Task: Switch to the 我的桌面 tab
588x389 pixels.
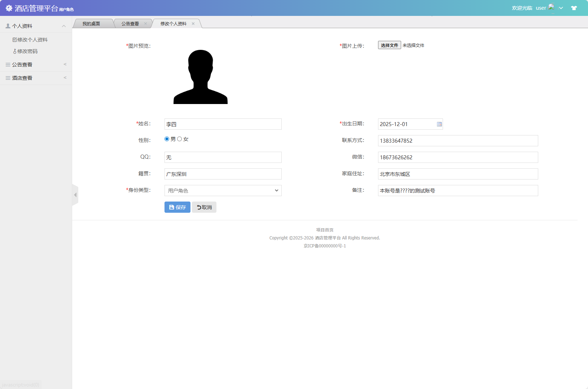Action: click(x=91, y=23)
